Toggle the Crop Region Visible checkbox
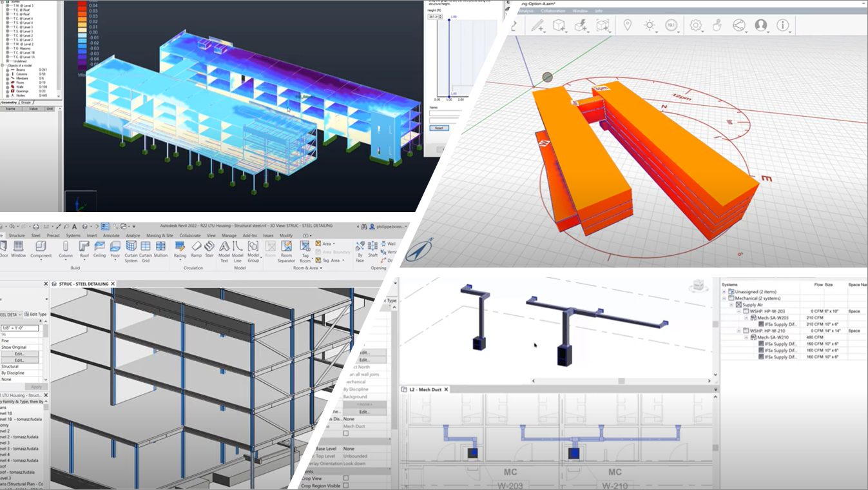 [x=346, y=486]
